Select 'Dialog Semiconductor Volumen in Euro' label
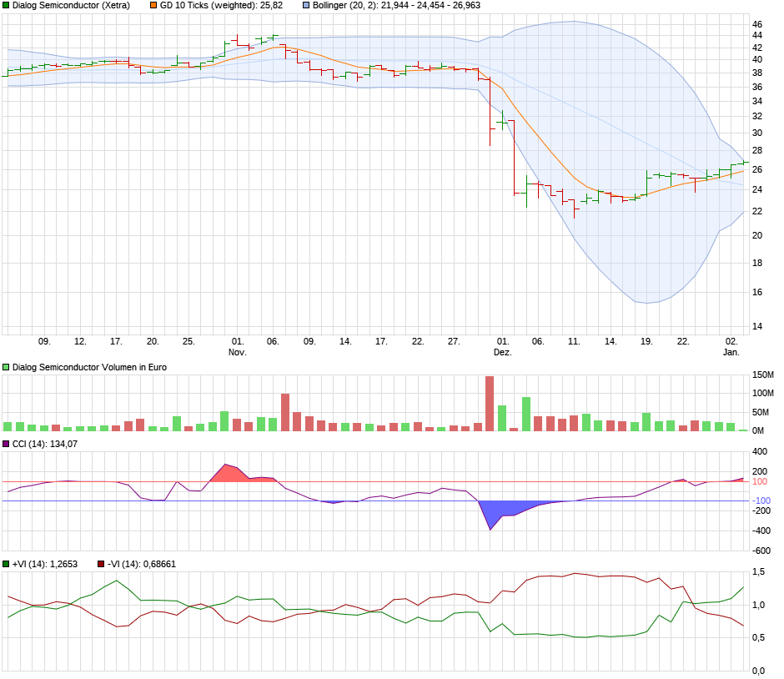 coord(89,368)
